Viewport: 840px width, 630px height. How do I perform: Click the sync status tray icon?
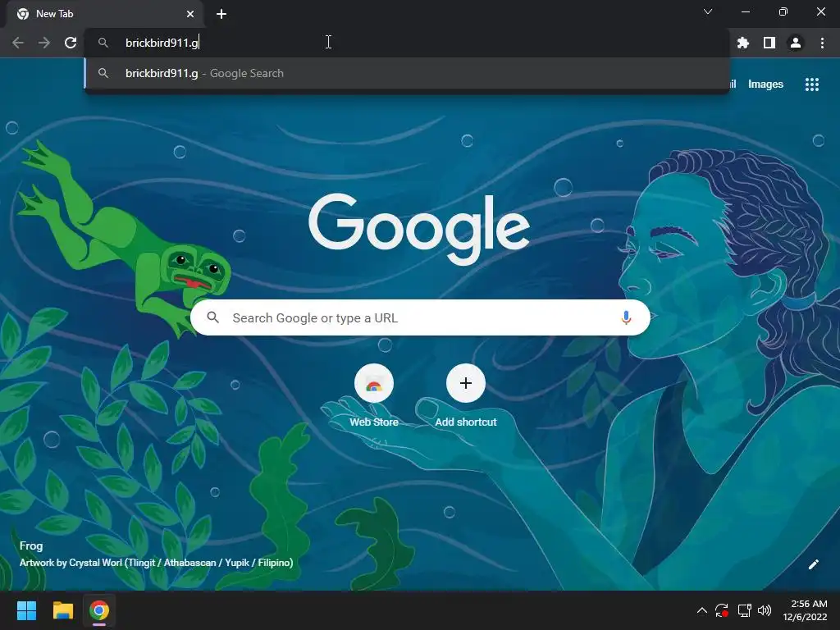click(x=722, y=610)
